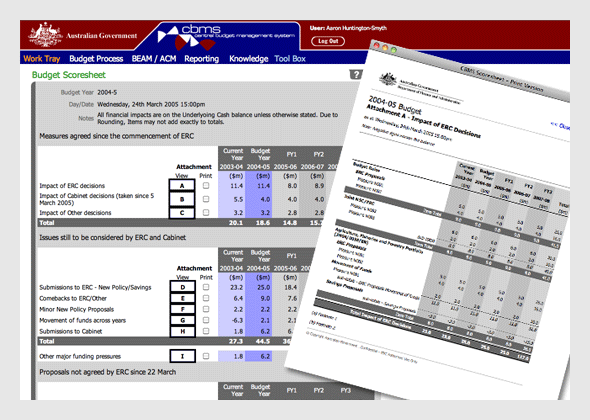The height and width of the screenshot is (420, 590).
Task: Click the Budget Scoresheet heading
Action: 68,75
